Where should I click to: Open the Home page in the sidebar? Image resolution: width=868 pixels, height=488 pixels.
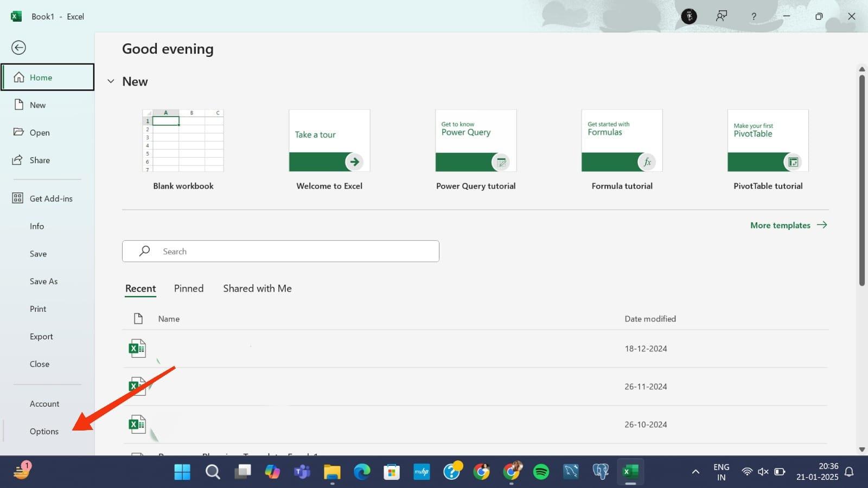pos(48,77)
